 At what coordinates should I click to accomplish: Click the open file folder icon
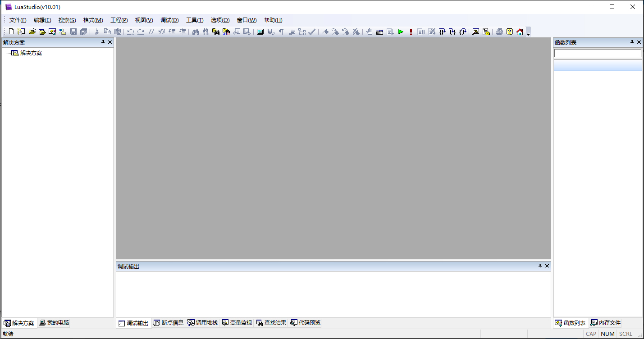click(x=32, y=32)
